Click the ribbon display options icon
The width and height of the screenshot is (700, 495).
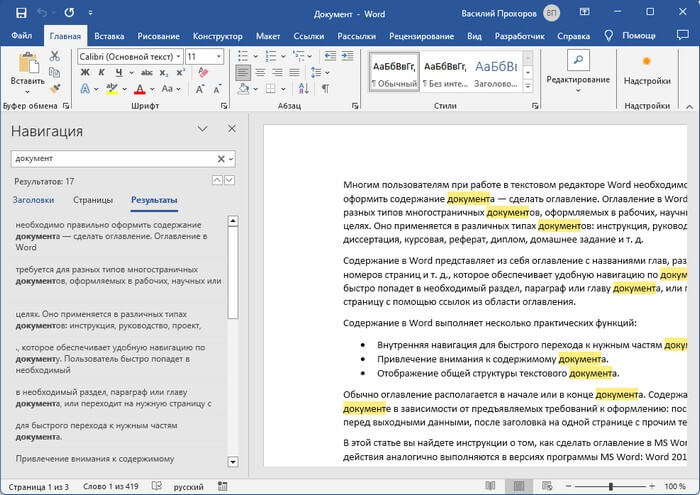point(584,12)
